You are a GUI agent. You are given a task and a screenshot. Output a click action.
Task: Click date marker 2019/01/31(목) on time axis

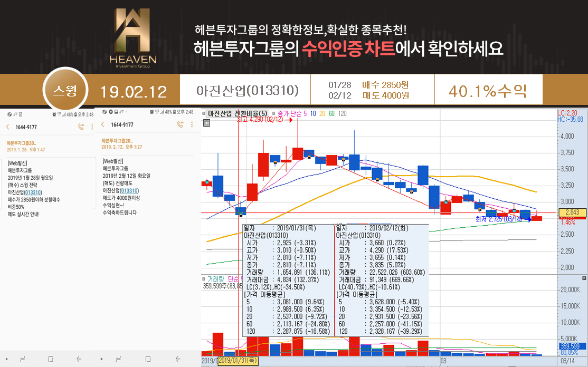click(238, 361)
